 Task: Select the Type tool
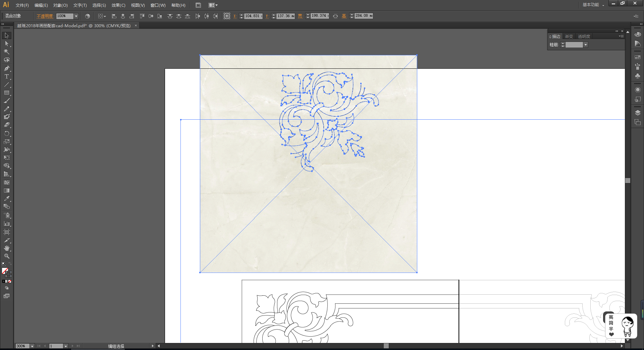coord(6,76)
